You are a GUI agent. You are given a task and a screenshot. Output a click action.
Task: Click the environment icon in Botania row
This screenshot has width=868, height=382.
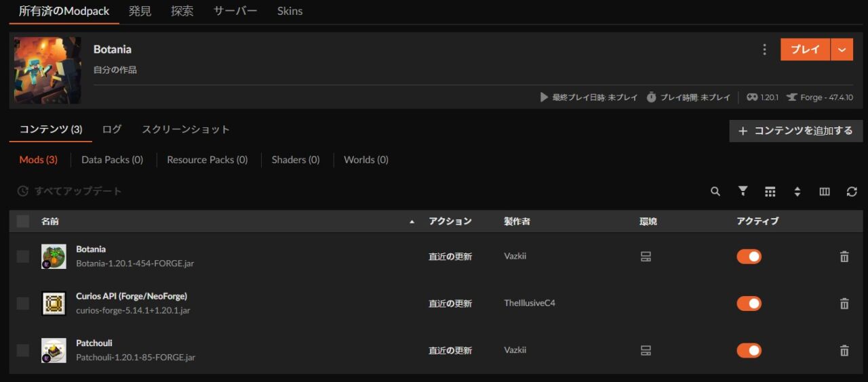pyautogui.click(x=646, y=257)
